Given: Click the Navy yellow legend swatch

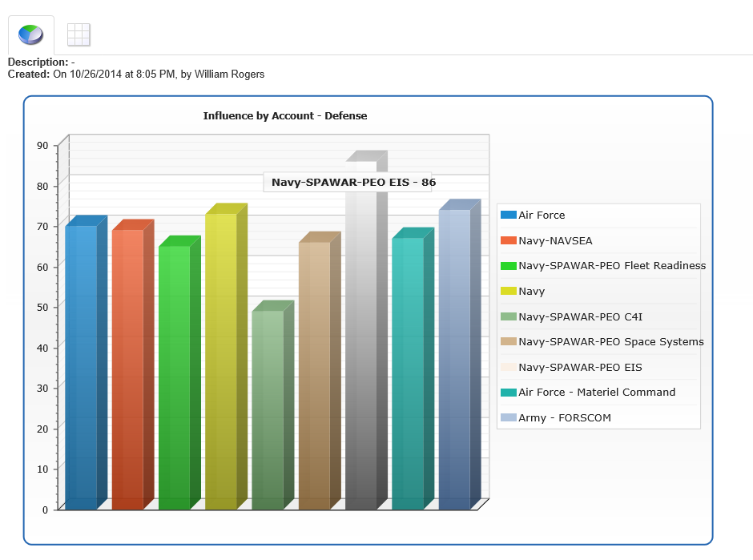Looking at the screenshot, I should 508,291.
